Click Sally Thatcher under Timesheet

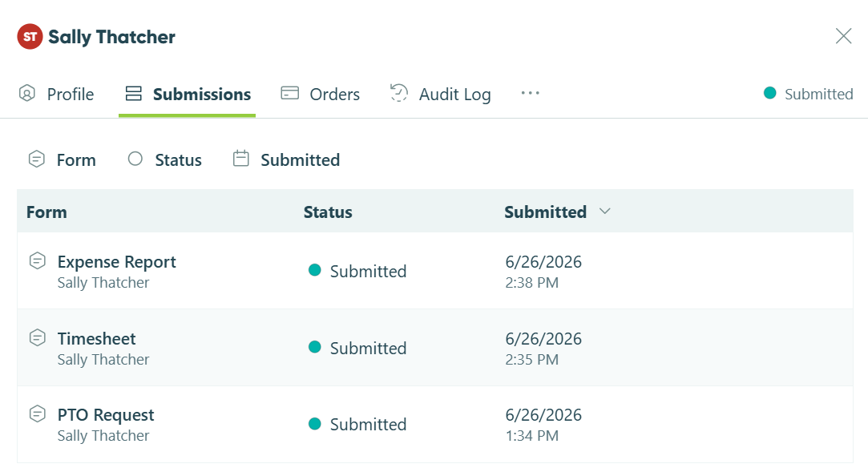[103, 360]
